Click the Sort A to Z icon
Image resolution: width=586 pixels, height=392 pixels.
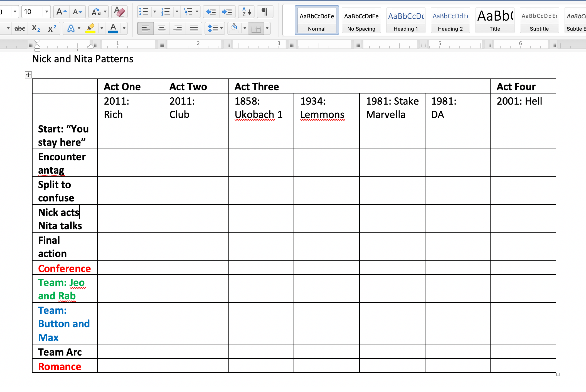246,12
